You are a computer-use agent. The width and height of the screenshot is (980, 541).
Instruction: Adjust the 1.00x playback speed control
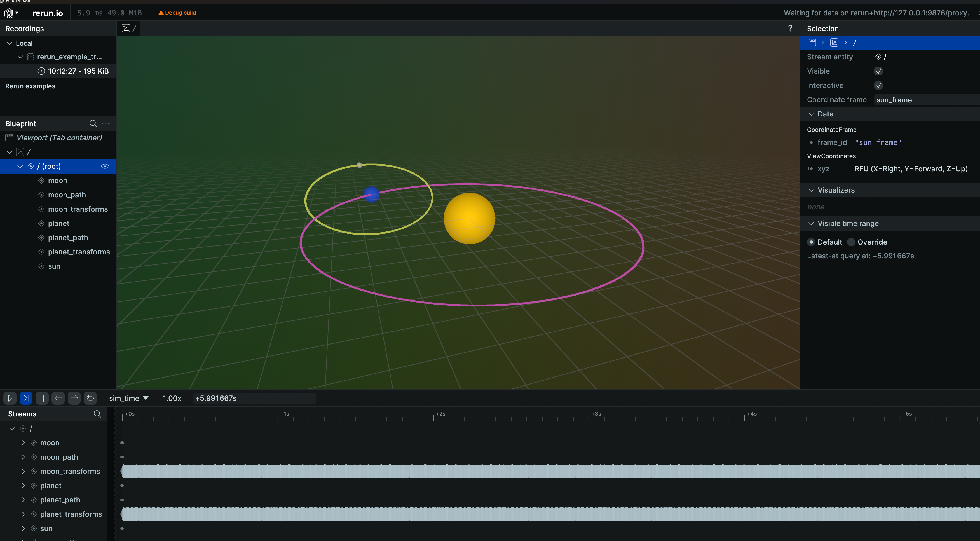(x=172, y=398)
